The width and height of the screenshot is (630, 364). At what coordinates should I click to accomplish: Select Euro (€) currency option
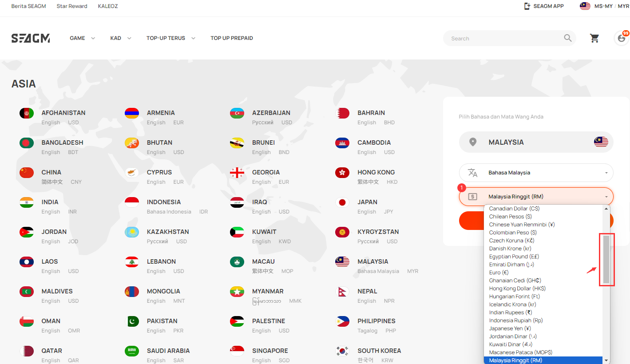[543, 273]
